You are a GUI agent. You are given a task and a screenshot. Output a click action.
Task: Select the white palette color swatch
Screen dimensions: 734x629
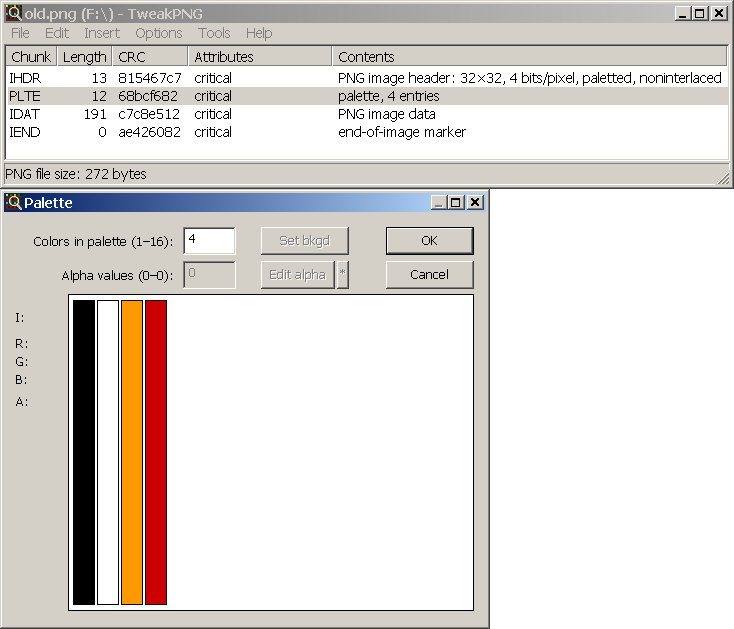(x=108, y=453)
